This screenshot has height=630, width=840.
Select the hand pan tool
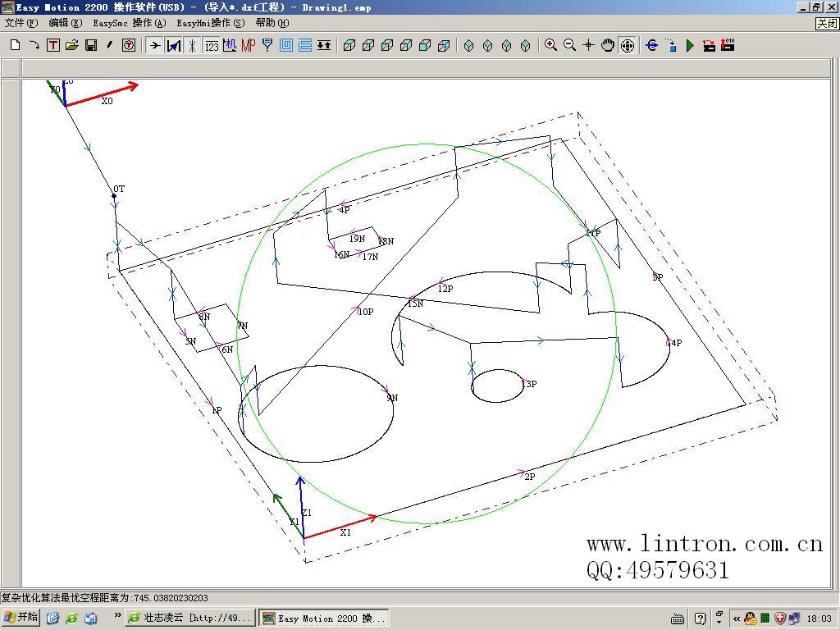[608, 45]
